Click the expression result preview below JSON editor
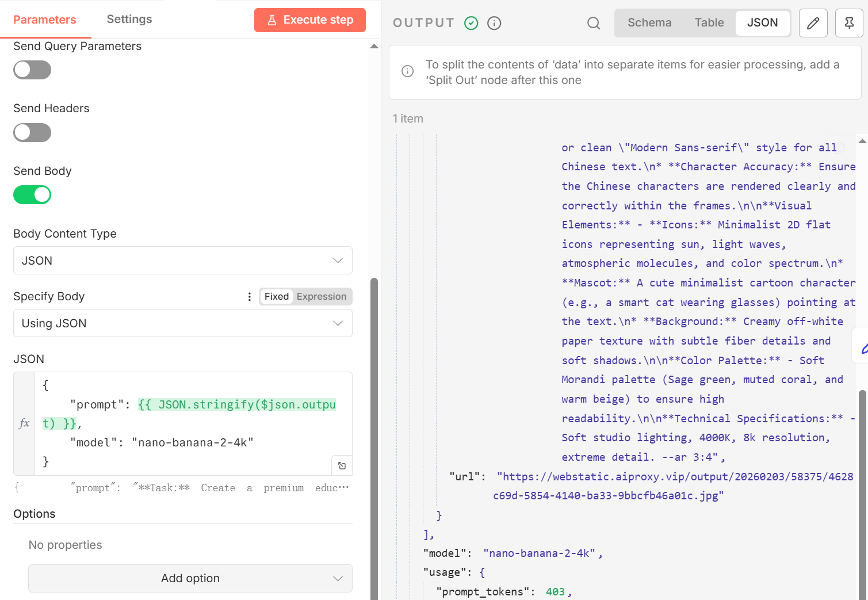The width and height of the screenshot is (868, 600). [x=183, y=488]
